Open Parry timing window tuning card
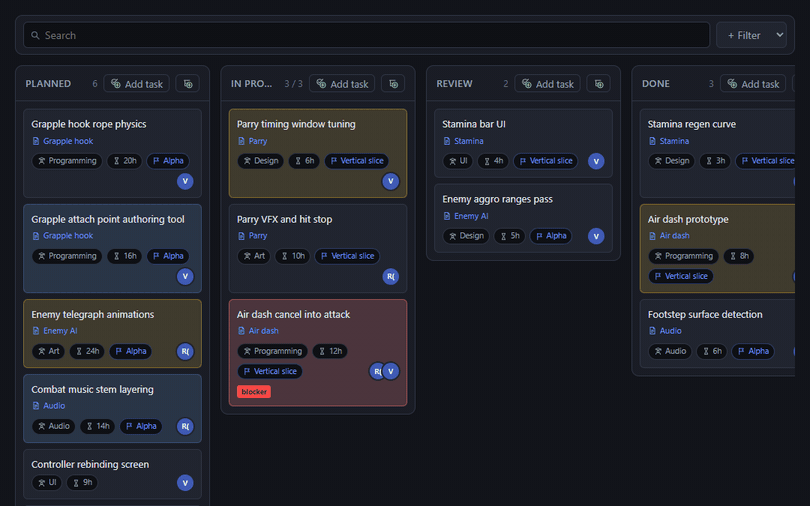Image resolution: width=810 pixels, height=506 pixels. pyautogui.click(x=318, y=153)
